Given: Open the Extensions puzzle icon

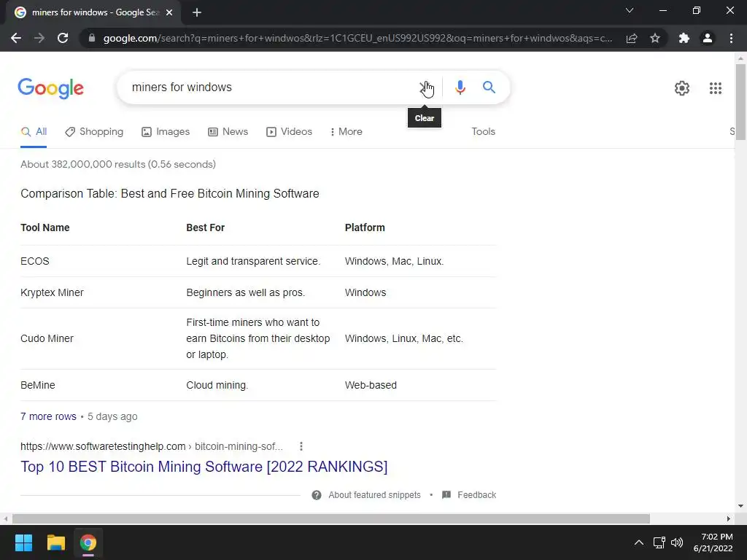Looking at the screenshot, I should point(684,38).
